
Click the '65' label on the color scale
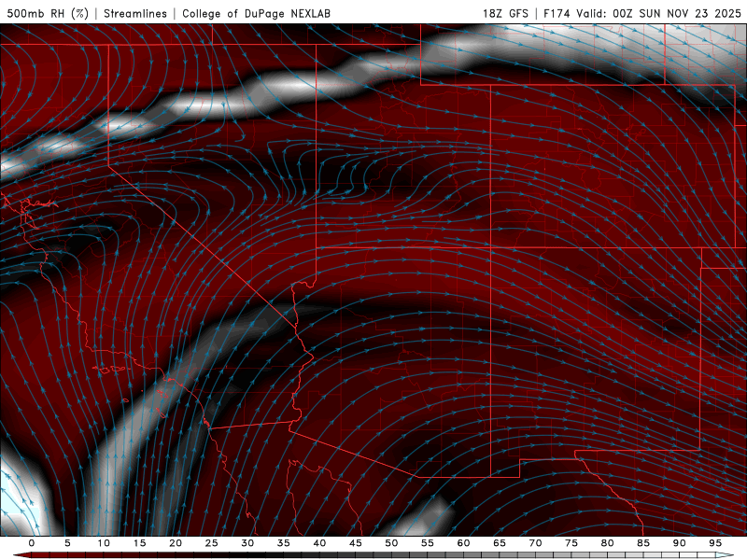click(x=500, y=543)
